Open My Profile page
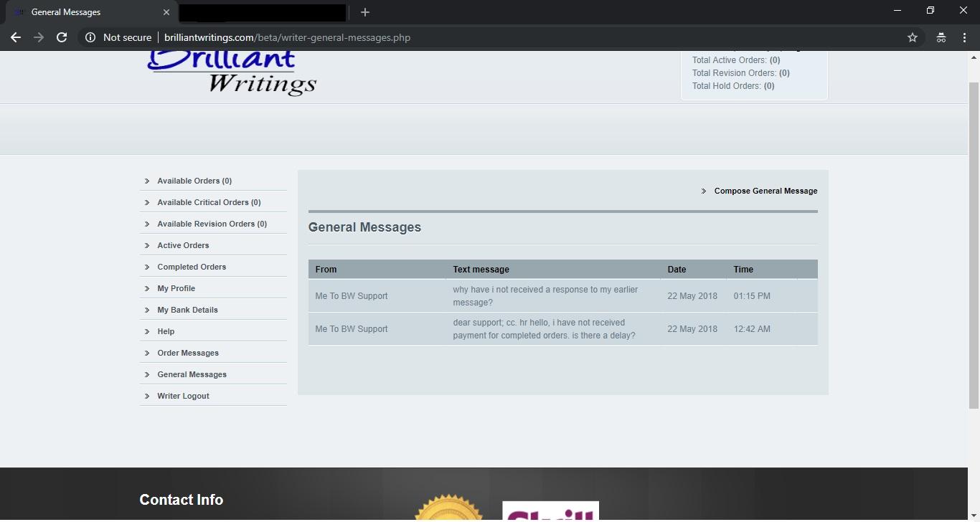The height and width of the screenshot is (522, 980). [x=176, y=288]
